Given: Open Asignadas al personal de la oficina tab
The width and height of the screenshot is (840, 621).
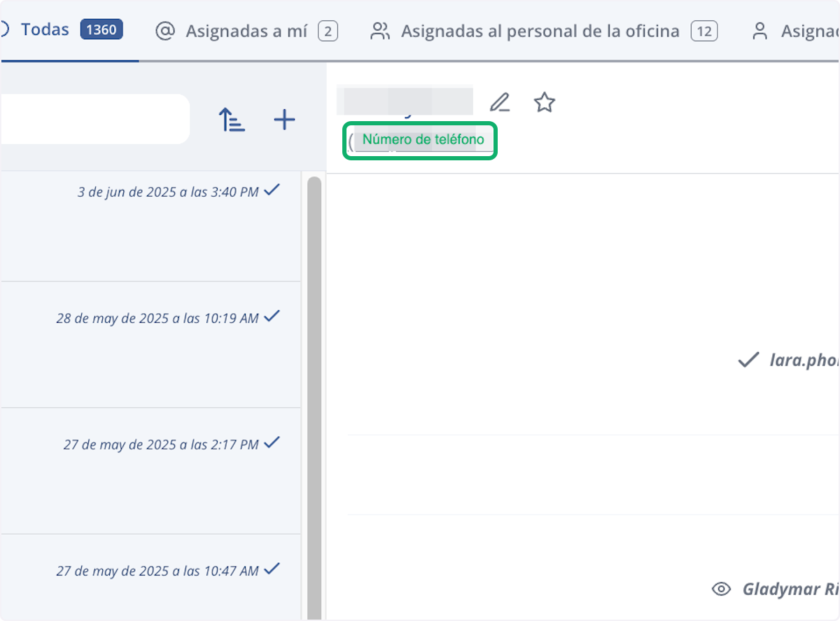Looking at the screenshot, I should [544, 32].
